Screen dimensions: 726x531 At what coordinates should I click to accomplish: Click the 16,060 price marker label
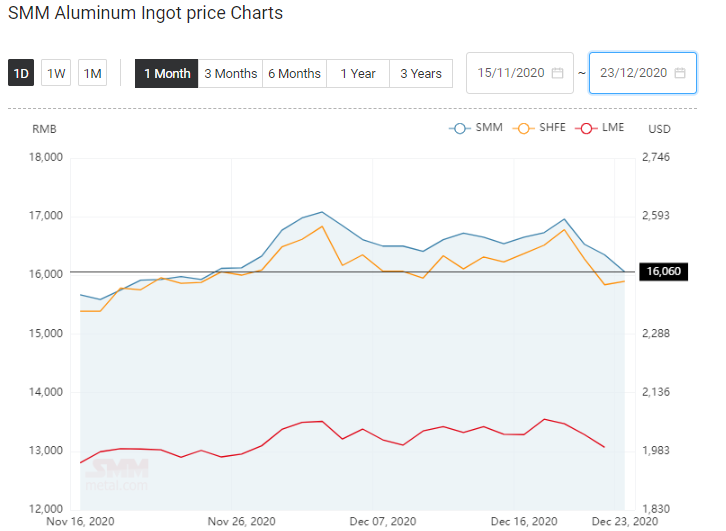663,271
